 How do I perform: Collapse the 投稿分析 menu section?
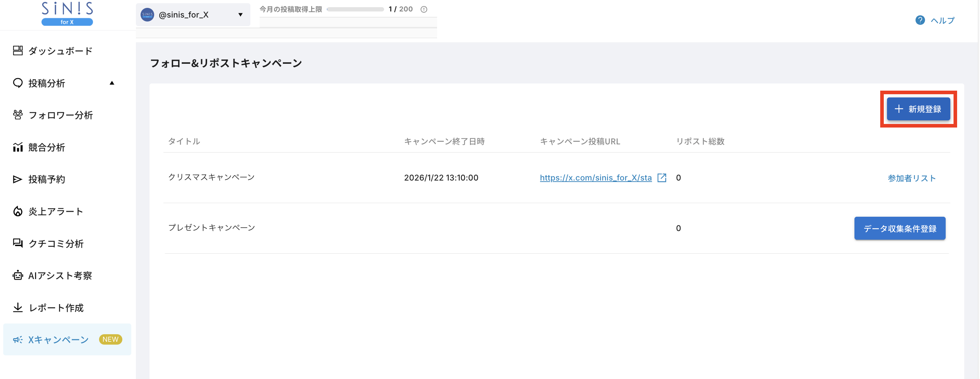tap(112, 83)
